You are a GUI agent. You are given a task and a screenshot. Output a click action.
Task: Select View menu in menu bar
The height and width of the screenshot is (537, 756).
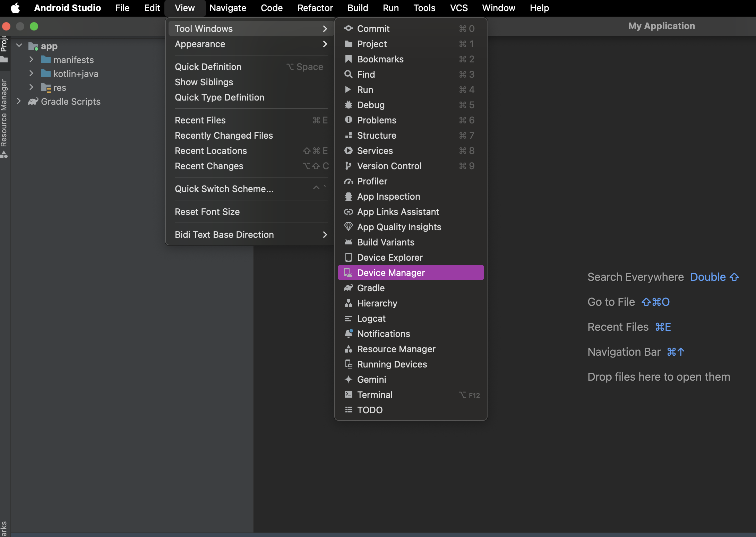pos(184,8)
